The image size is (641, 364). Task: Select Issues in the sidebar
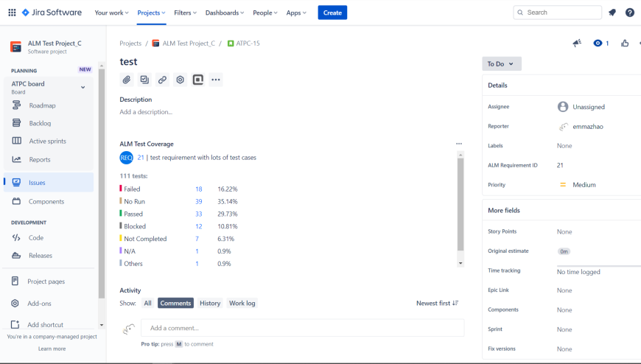[49, 183]
